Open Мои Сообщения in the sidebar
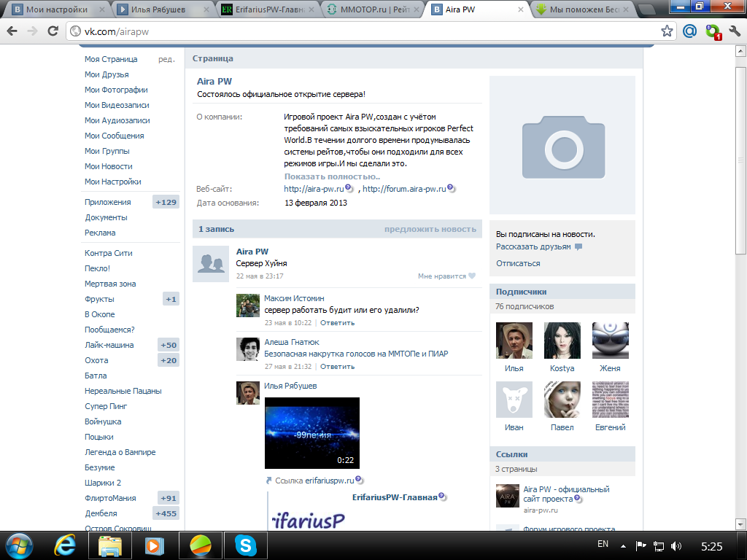Screen dimensions: 747x560 [115, 136]
